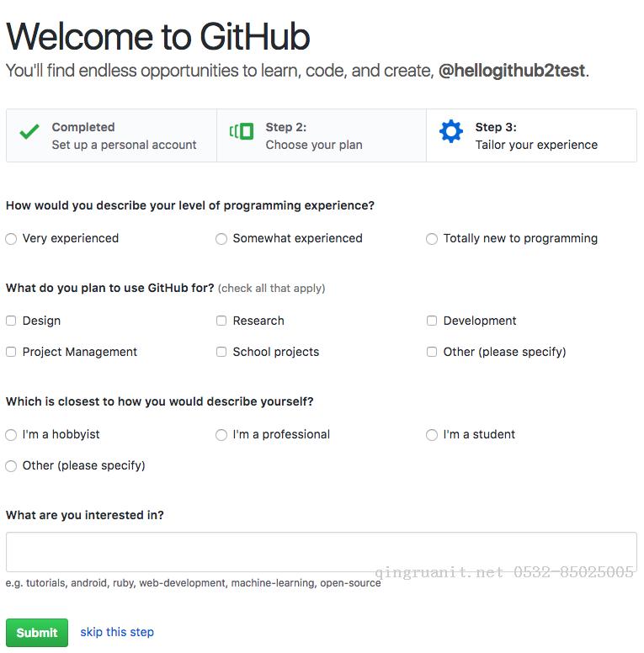Pick Totally new to programming
The width and height of the screenshot is (644, 653).
432,239
